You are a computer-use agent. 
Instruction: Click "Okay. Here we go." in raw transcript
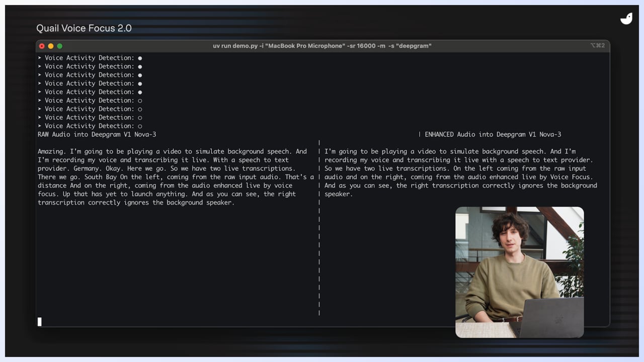coord(137,168)
